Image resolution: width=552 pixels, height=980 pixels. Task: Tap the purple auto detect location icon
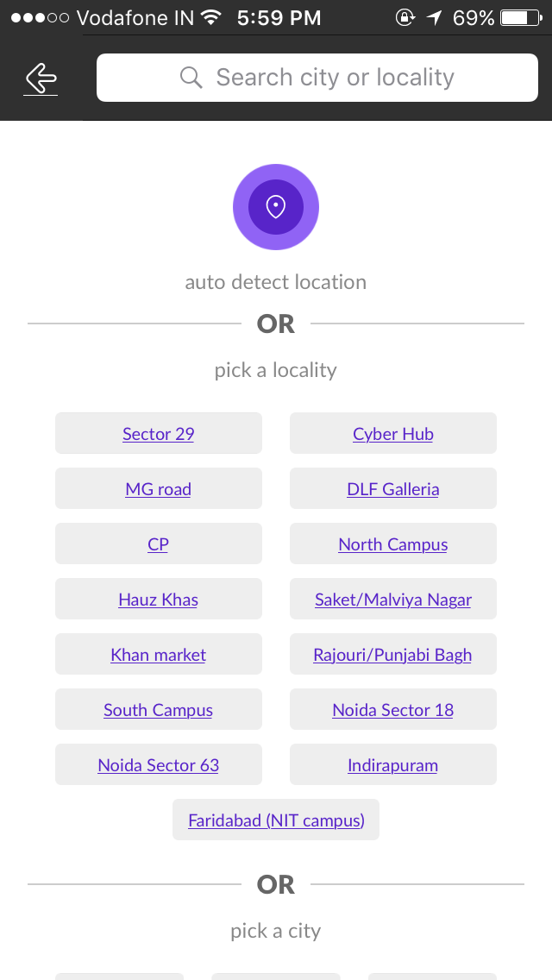[x=276, y=207]
